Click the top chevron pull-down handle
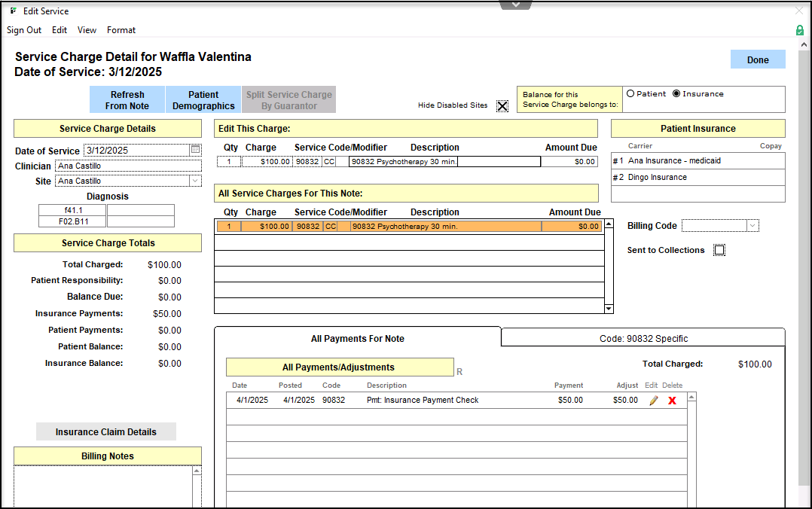 tap(515, 5)
